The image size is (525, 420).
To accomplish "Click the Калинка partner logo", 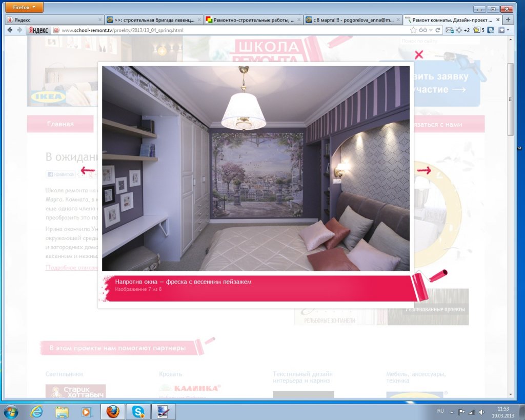I will [x=190, y=389].
